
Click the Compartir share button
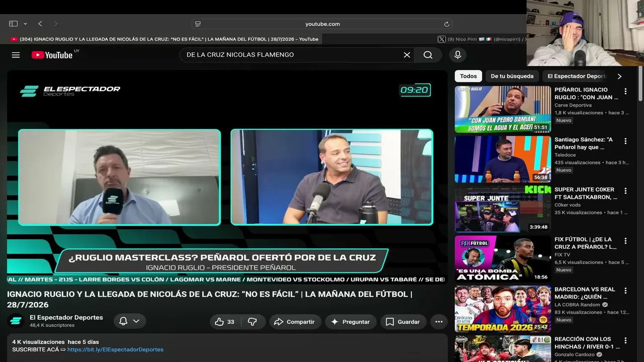[295, 322]
